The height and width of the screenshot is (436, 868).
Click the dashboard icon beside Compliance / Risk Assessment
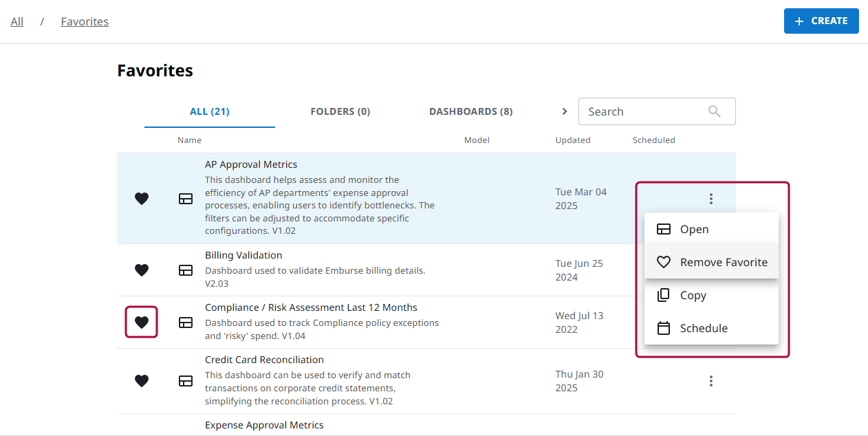186,322
